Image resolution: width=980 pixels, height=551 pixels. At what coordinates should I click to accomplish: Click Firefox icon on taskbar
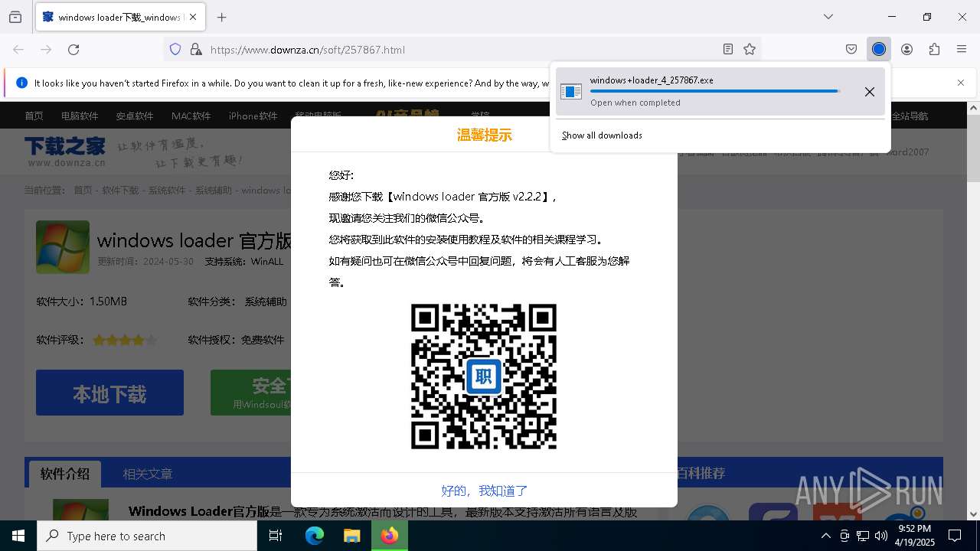(390, 536)
